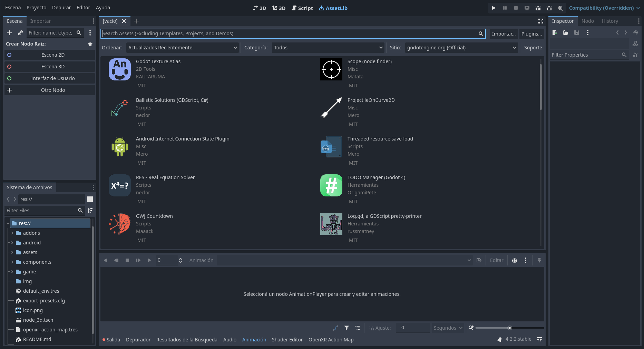Expand the components folder
This screenshot has height=349, width=644.
[12, 262]
